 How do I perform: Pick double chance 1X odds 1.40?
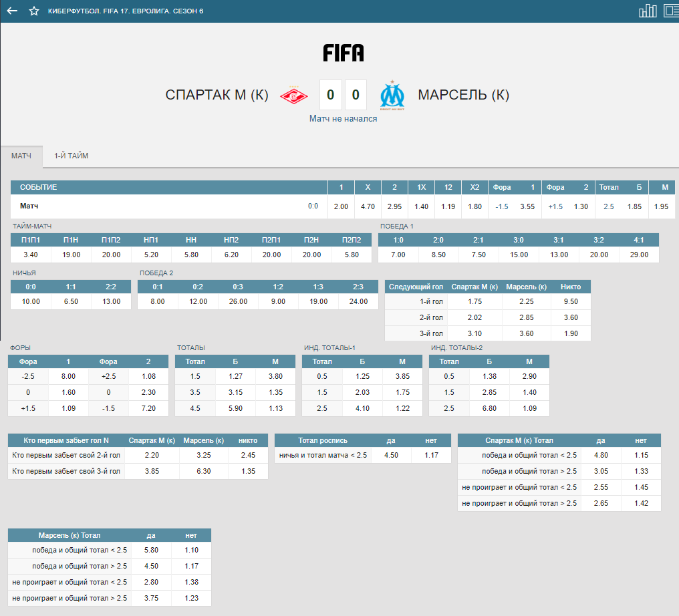[x=421, y=206]
